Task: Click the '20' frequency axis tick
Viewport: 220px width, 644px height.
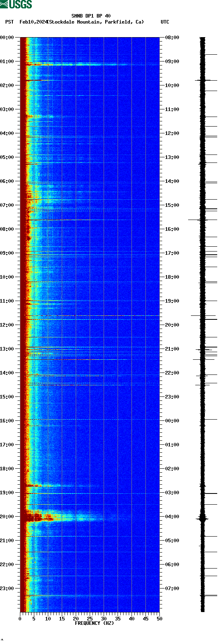Action: pos(76,619)
